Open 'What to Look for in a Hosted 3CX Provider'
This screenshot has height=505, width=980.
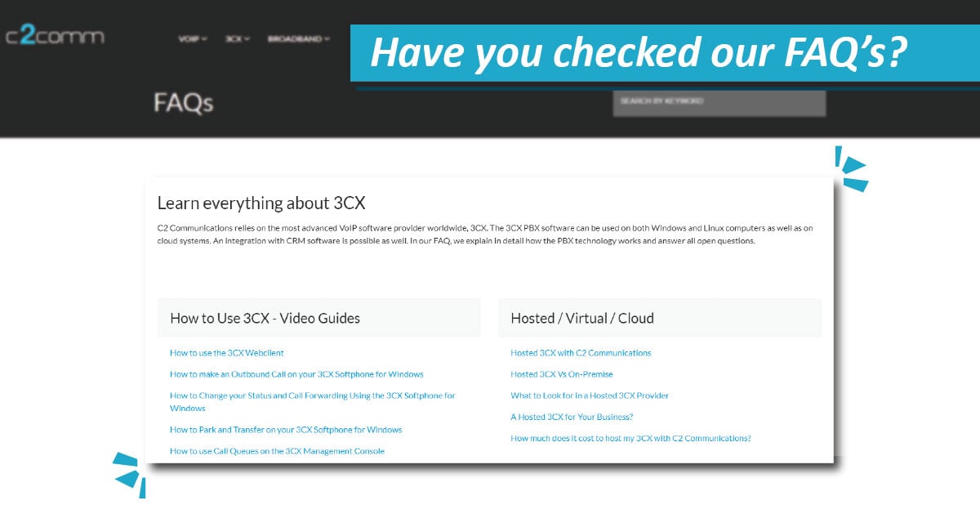tap(590, 396)
